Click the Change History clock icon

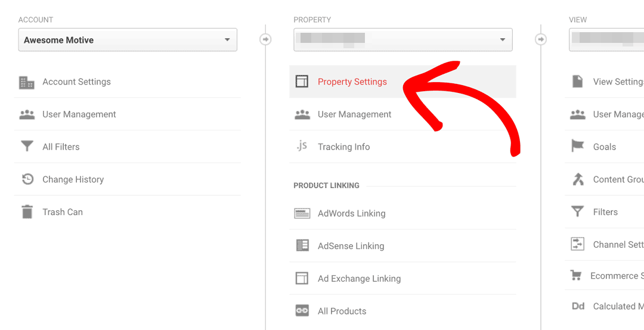coord(27,179)
